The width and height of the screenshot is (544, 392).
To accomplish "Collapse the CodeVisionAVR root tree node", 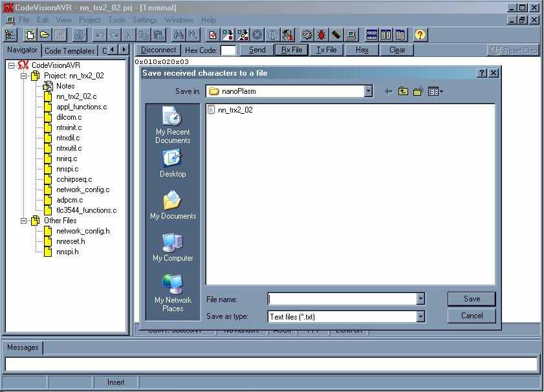I will pos(12,65).
